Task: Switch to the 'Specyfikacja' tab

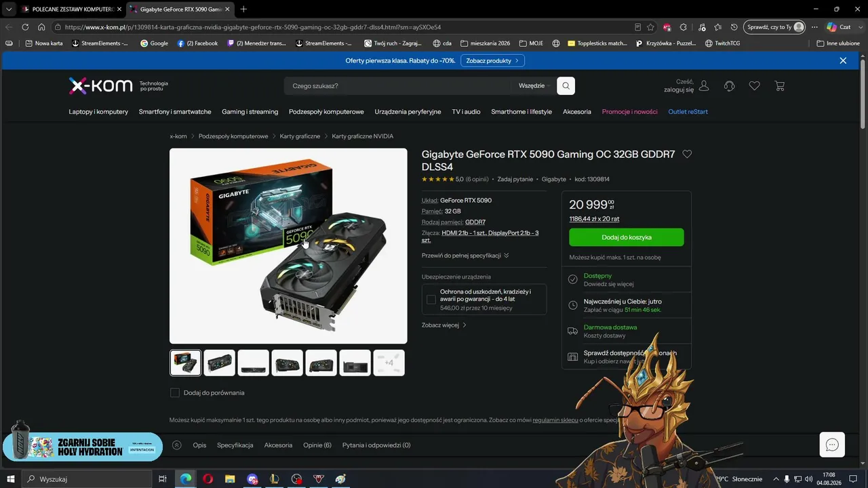Action: point(235,445)
